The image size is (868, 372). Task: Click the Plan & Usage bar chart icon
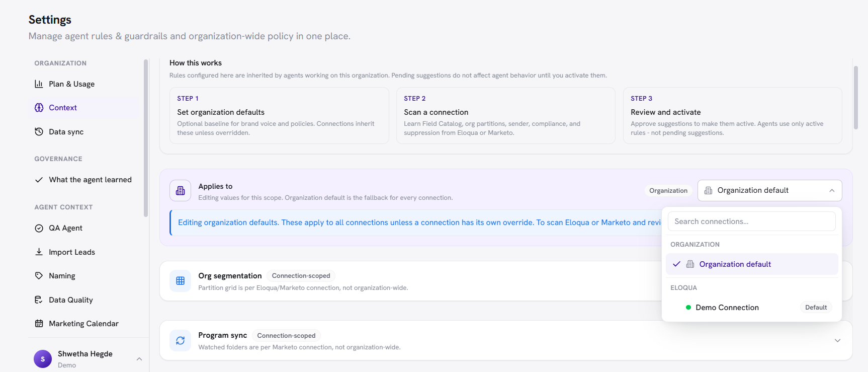click(x=39, y=84)
